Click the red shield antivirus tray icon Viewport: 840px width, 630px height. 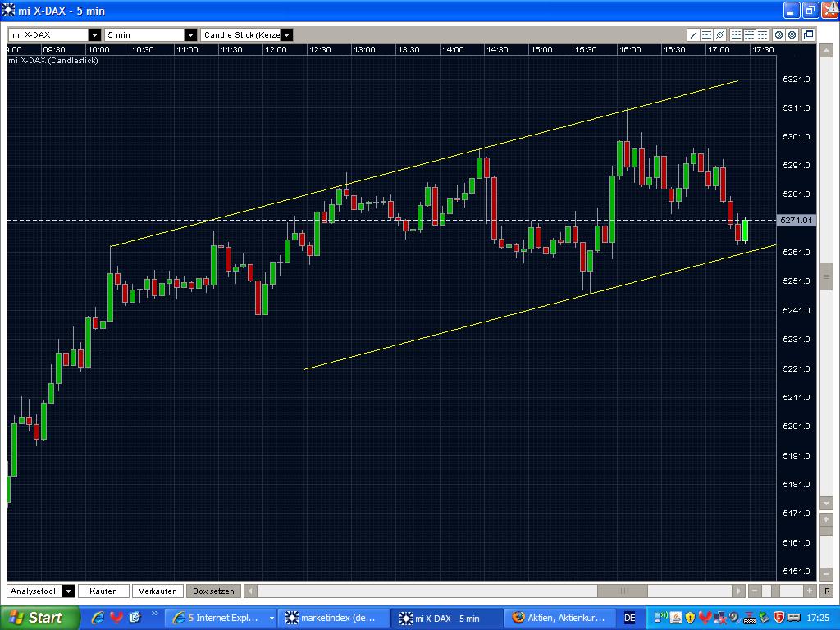[x=779, y=619]
